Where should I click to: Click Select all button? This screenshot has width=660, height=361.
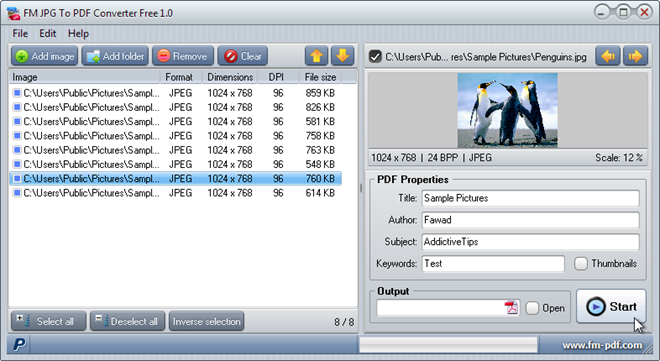pos(48,321)
